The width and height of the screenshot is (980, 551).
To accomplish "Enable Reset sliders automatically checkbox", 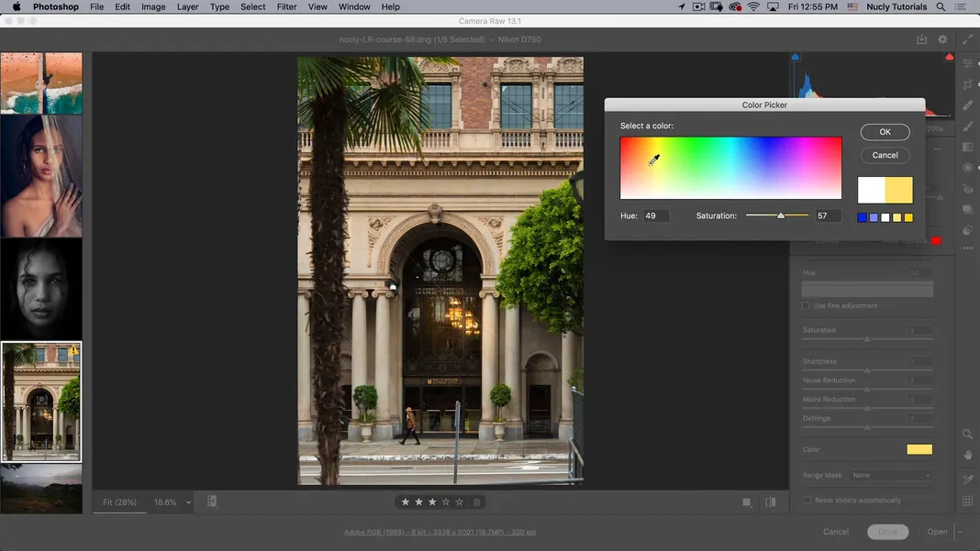I will pos(807,500).
